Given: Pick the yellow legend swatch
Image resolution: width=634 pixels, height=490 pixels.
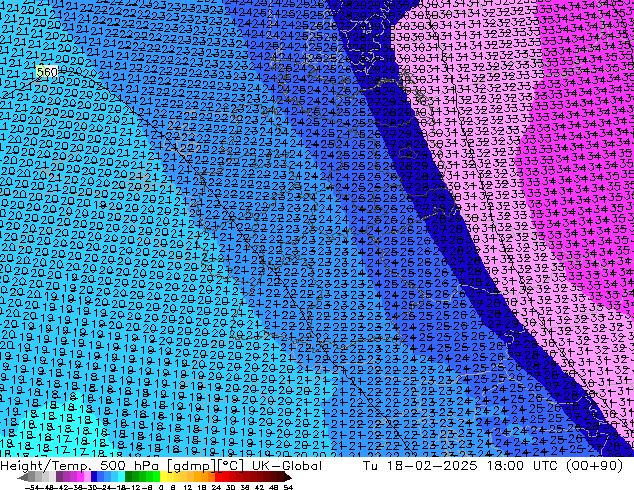Looking at the screenshot, I should (163, 476).
